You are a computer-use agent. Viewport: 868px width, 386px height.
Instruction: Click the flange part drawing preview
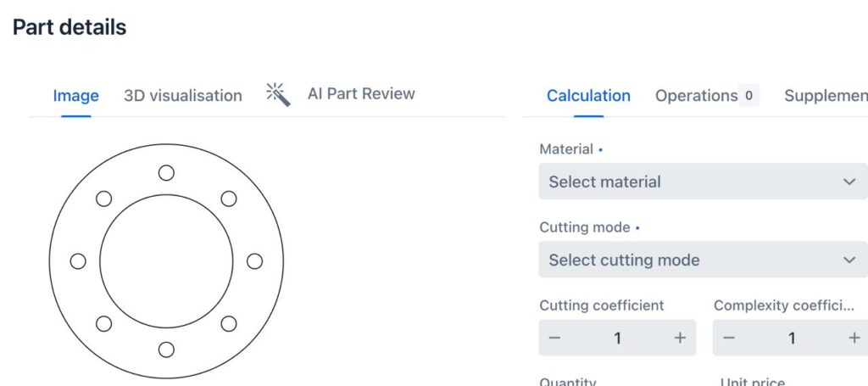[x=166, y=261]
